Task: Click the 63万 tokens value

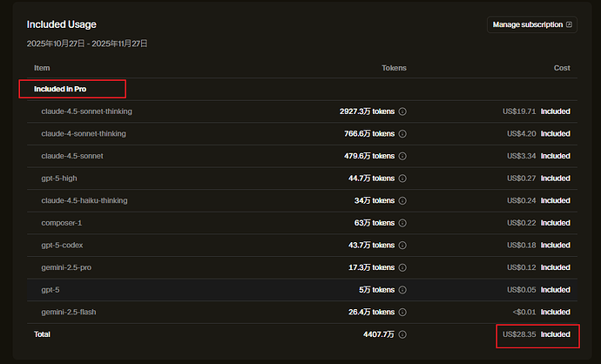Action: [x=375, y=223]
